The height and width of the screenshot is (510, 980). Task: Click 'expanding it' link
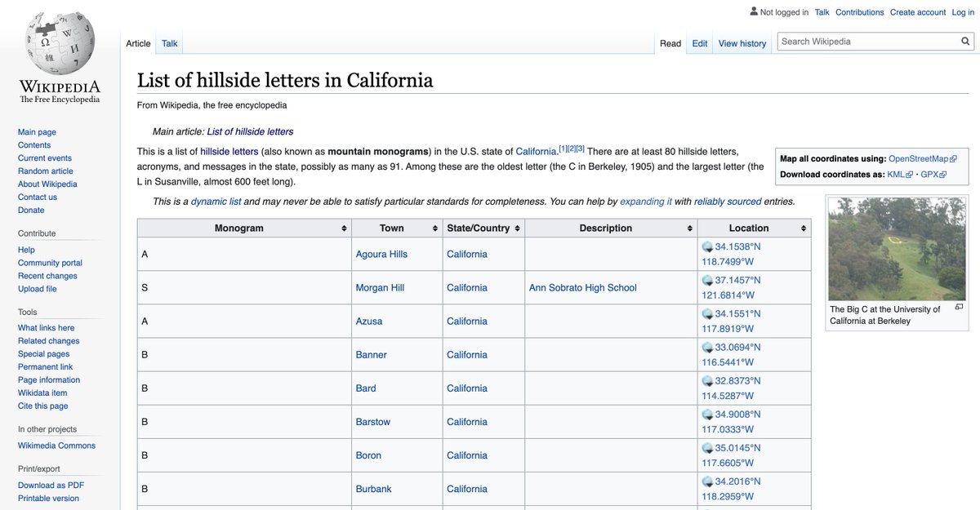pyautogui.click(x=645, y=202)
